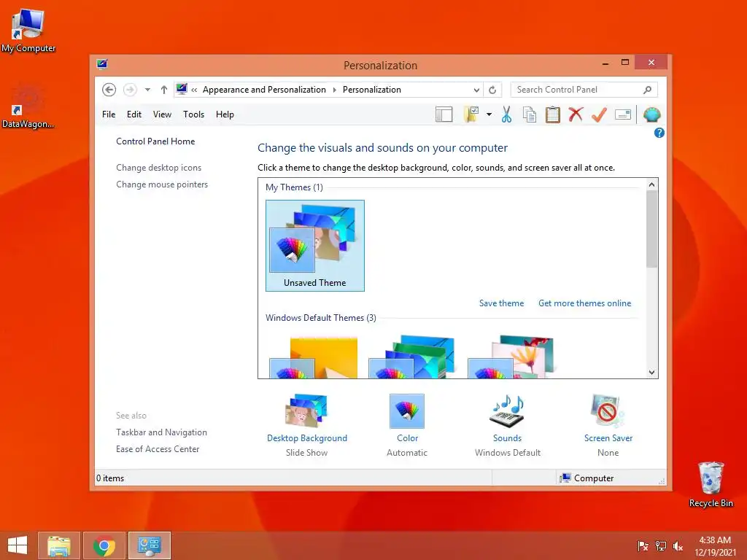The width and height of the screenshot is (747, 560).
Task: Open the blue Help question mark
Action: pyautogui.click(x=659, y=133)
